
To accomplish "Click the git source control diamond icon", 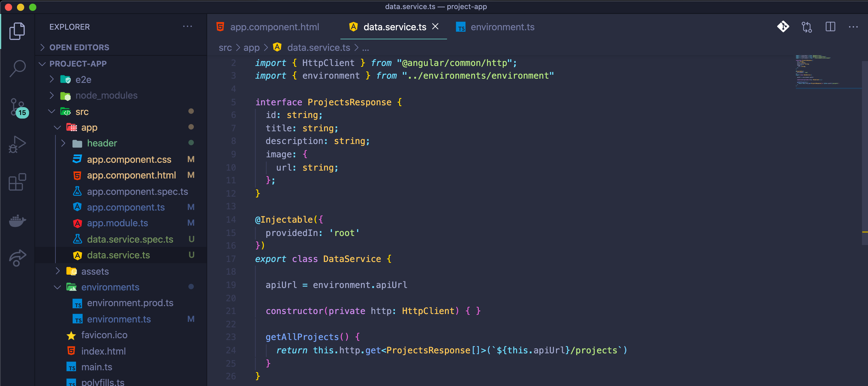I will click(x=783, y=27).
